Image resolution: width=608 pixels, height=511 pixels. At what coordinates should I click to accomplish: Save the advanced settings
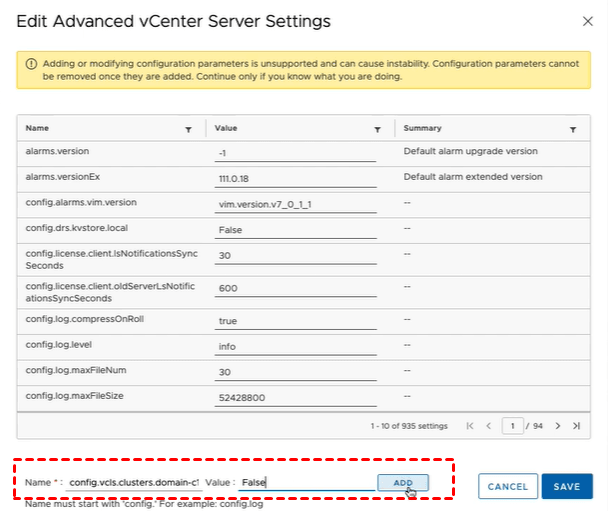567,486
